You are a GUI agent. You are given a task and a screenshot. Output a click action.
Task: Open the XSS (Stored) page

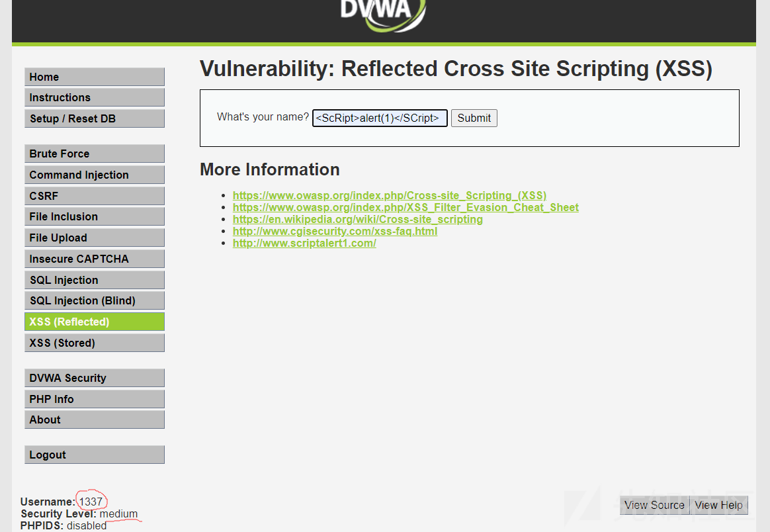click(x=95, y=343)
